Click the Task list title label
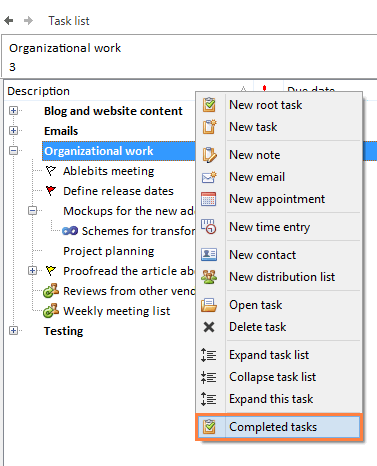377x466 pixels. [x=69, y=21]
